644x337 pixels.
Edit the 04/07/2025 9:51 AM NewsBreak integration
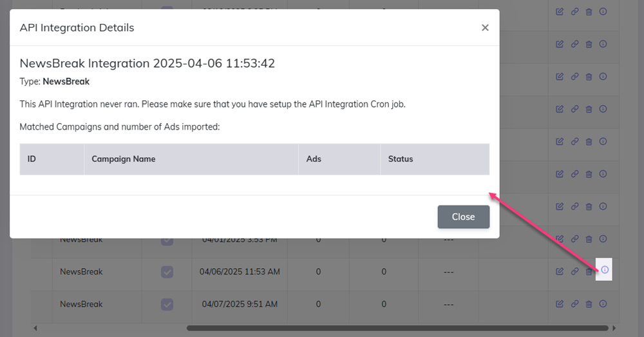(560, 303)
